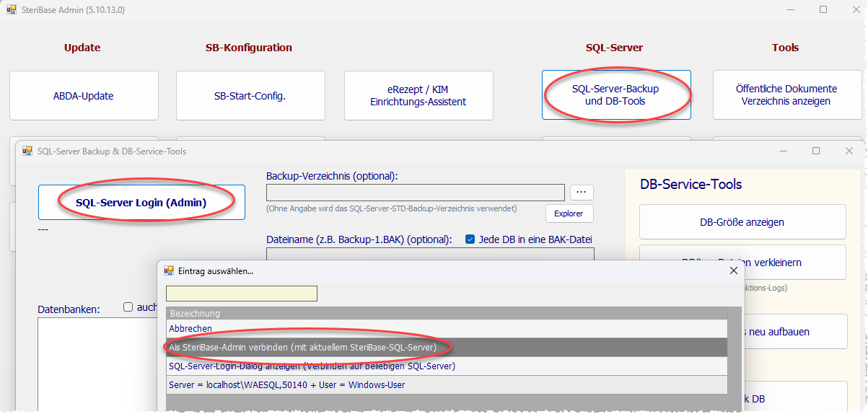Select Server = localhost\WAESQL,50140 entry

click(x=447, y=385)
